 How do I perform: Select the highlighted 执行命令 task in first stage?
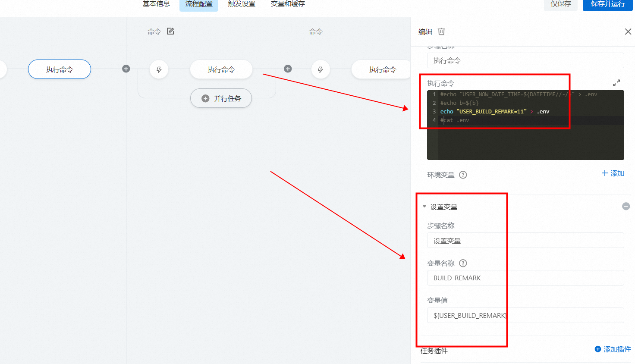click(x=60, y=69)
